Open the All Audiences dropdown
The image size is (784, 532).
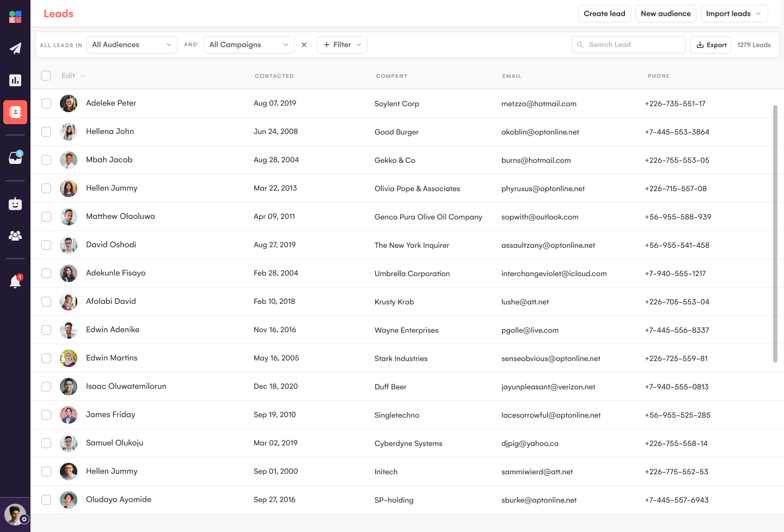(x=132, y=45)
